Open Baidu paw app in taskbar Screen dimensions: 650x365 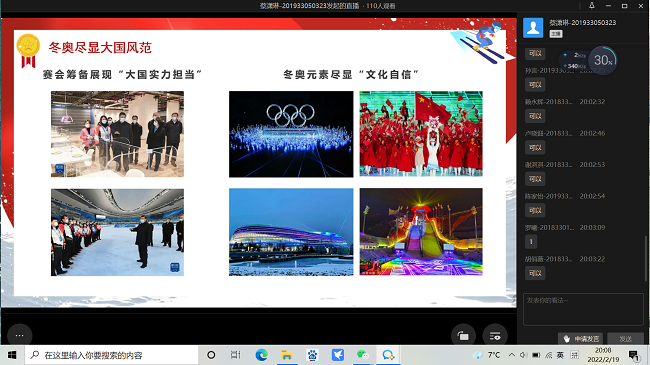coord(312,355)
